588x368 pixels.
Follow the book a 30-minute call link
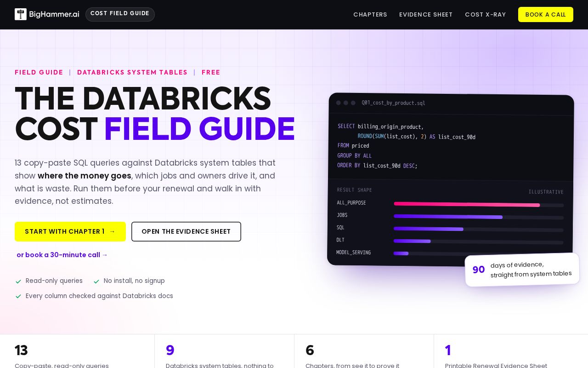click(62, 255)
